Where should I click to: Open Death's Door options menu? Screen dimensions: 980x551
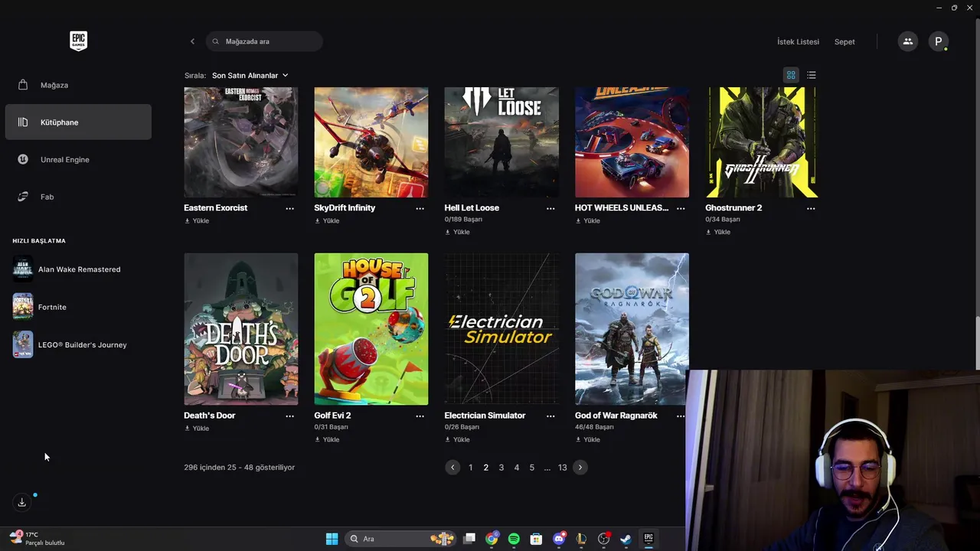tap(289, 416)
